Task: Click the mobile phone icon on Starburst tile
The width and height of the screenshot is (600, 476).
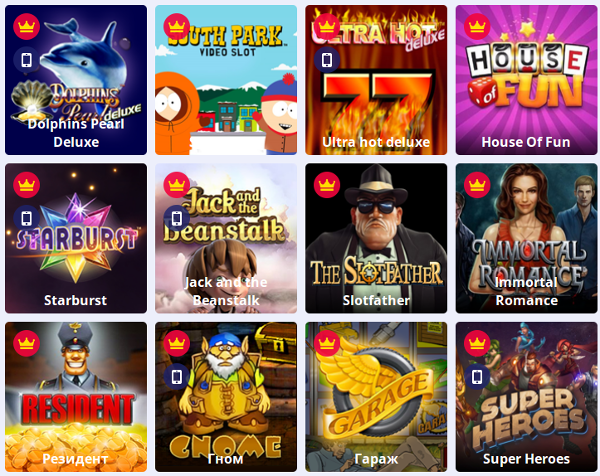Action: (x=26, y=218)
